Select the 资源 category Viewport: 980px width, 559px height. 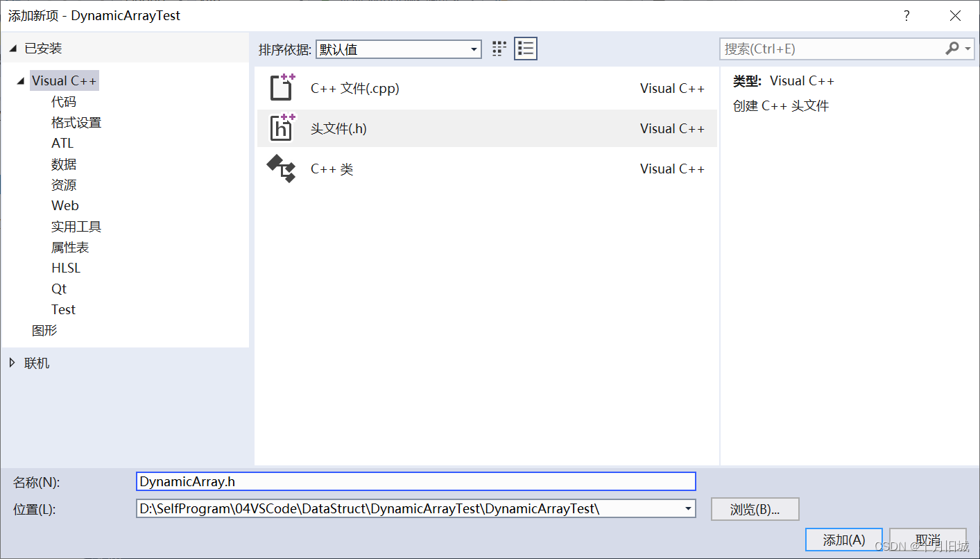click(64, 185)
